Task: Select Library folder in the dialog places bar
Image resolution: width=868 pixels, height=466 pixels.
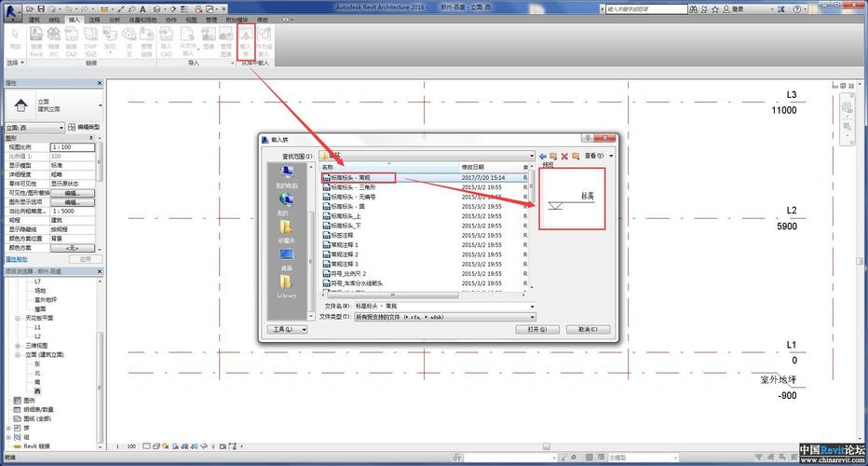Action: coord(286,286)
